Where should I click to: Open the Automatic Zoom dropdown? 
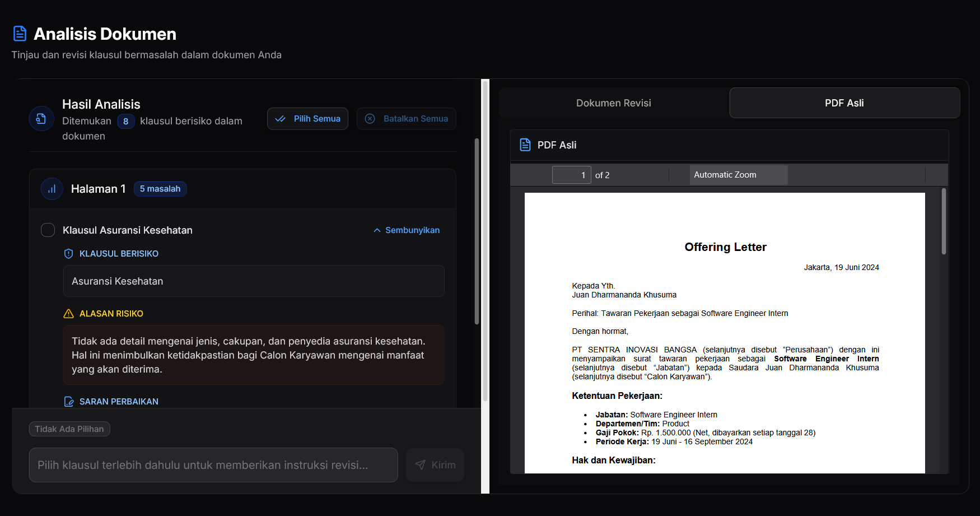725,174
